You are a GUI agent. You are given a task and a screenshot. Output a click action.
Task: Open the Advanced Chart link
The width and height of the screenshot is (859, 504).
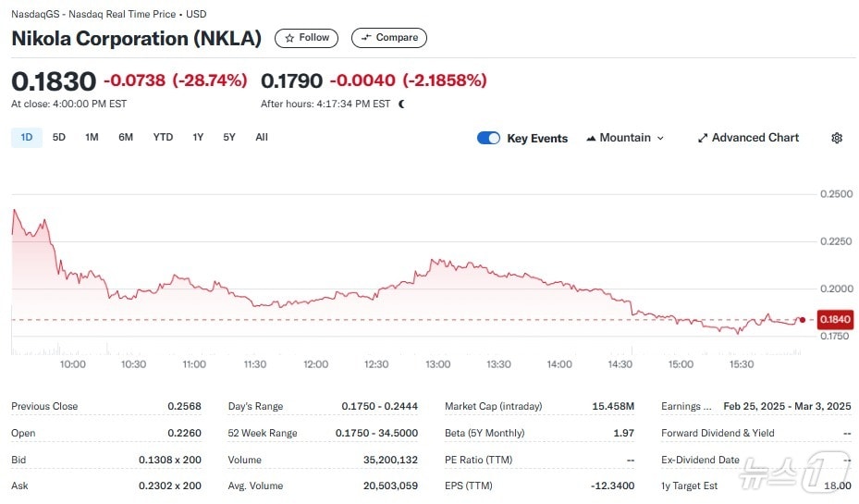point(755,138)
